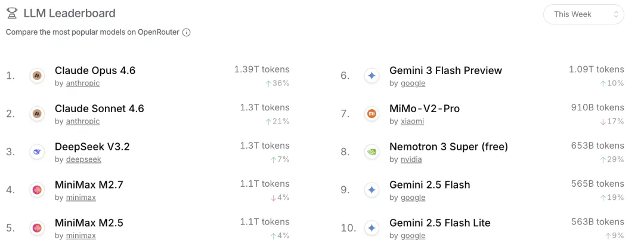Click the Nemotron 3 Super Nvidia icon
The width and height of the screenshot is (644, 247).
click(371, 152)
